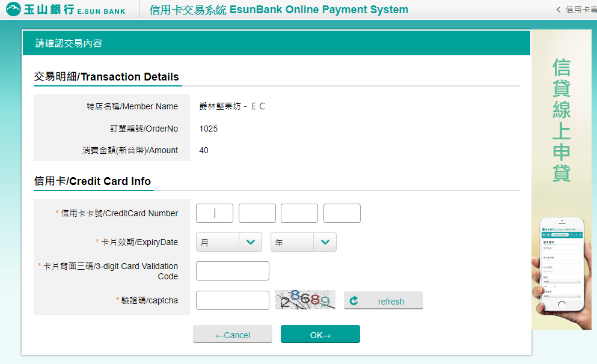Focus the captcha text input field
Image resolution: width=597 pixels, height=364 pixels.
(233, 300)
